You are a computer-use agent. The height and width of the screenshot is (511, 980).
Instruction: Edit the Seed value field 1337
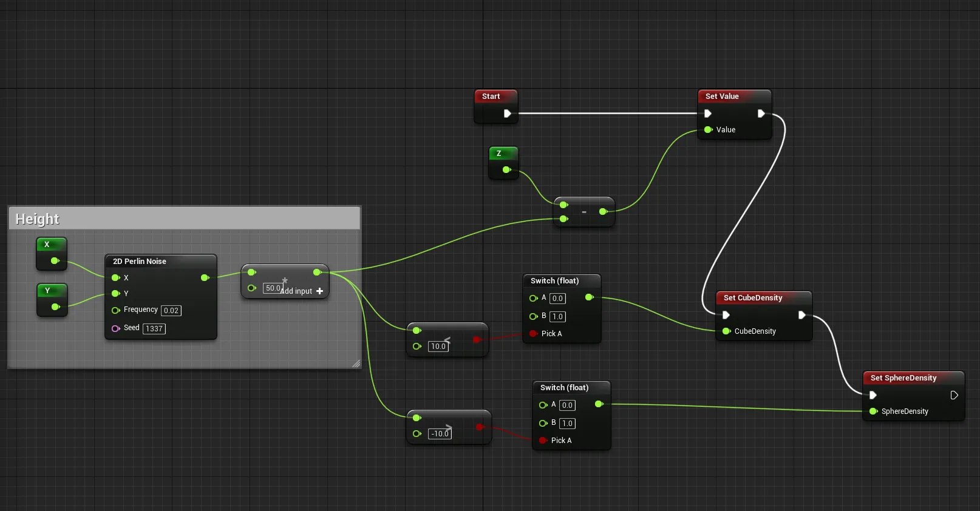[x=154, y=329]
